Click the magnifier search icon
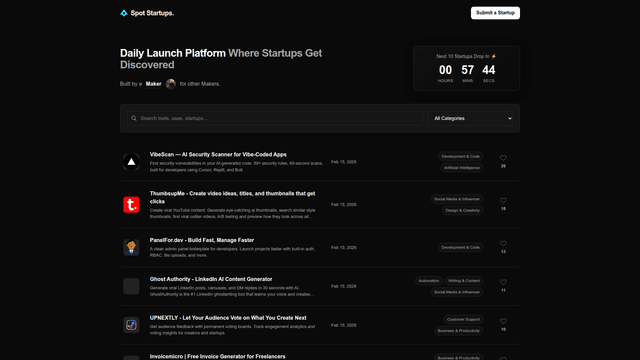640x360 pixels. (134, 118)
